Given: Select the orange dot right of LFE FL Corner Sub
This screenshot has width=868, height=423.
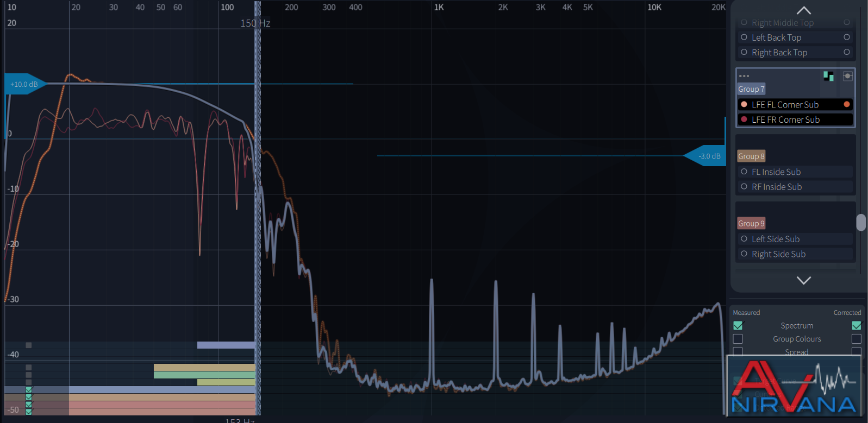Looking at the screenshot, I should pos(847,104).
